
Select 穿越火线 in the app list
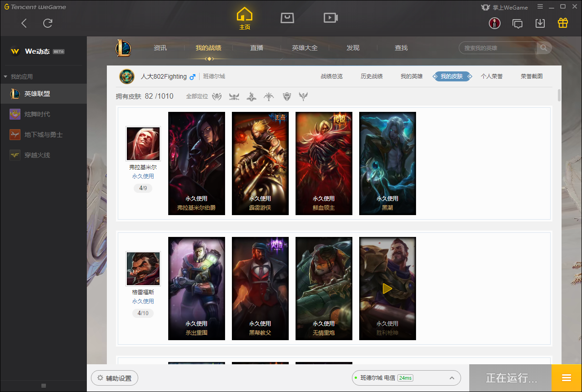pyautogui.click(x=43, y=155)
